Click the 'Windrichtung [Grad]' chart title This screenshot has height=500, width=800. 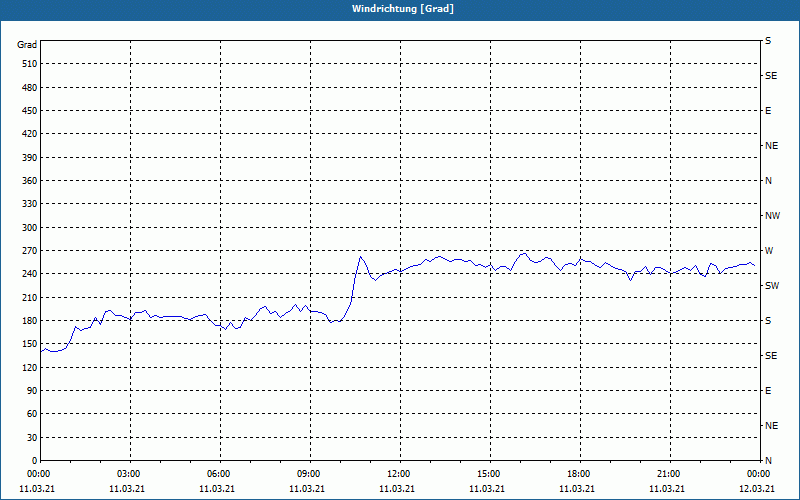[x=403, y=9]
